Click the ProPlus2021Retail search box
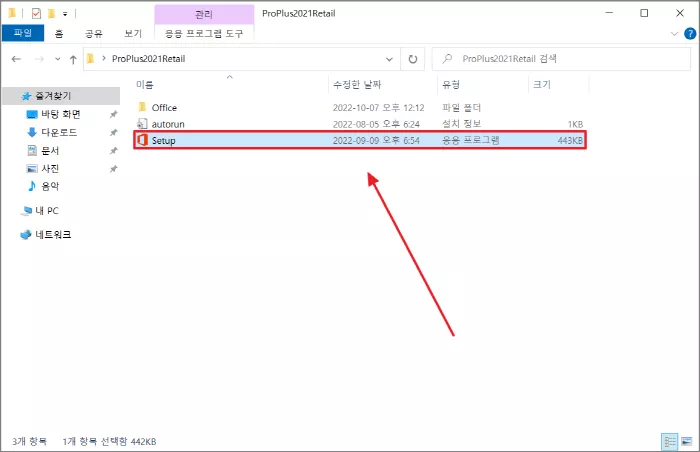Viewport: 700px width, 452px height. [x=561, y=59]
